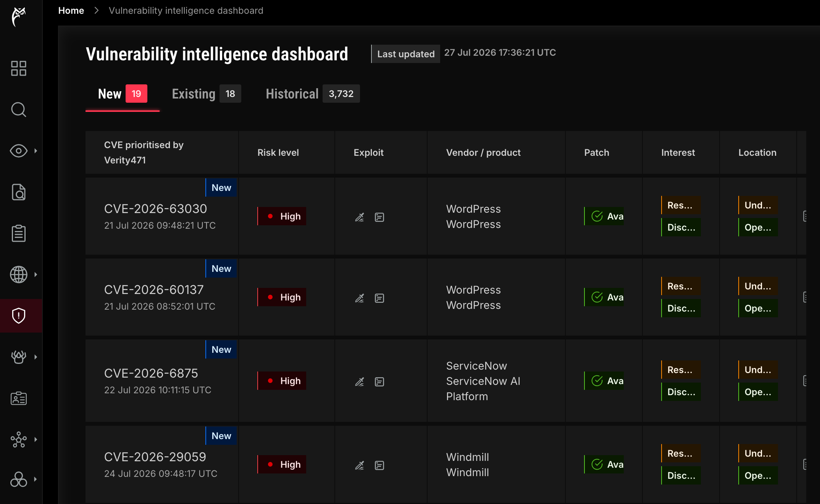Expand the horned mask submenu arrow
Image resolution: width=820 pixels, height=504 pixels.
click(36, 357)
